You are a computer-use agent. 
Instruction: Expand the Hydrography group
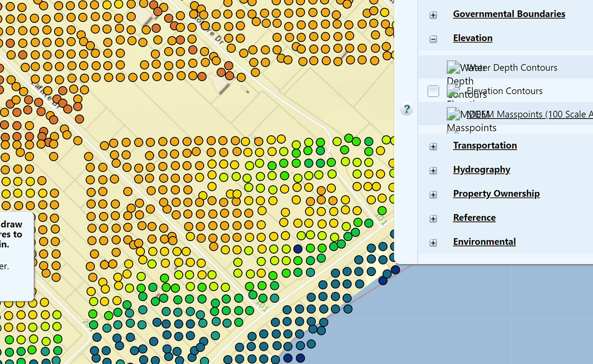(x=433, y=170)
